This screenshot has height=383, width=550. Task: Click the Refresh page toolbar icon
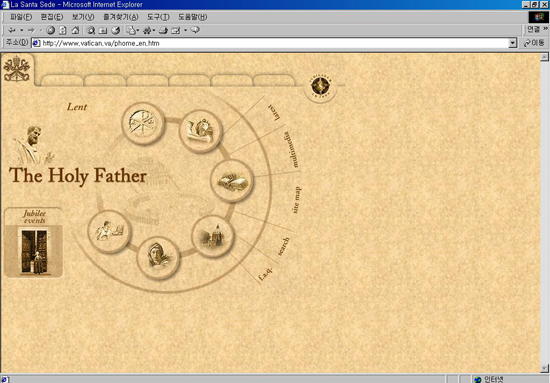pos(63,31)
